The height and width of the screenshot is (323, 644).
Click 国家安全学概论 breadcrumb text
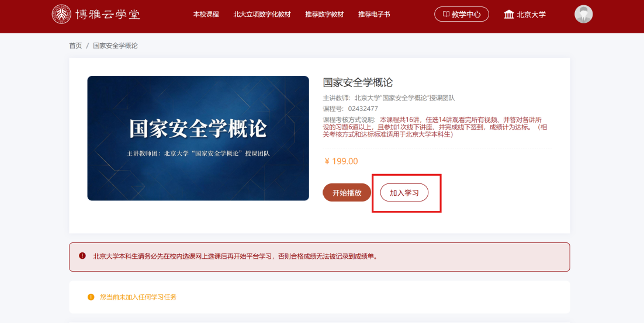pos(115,46)
